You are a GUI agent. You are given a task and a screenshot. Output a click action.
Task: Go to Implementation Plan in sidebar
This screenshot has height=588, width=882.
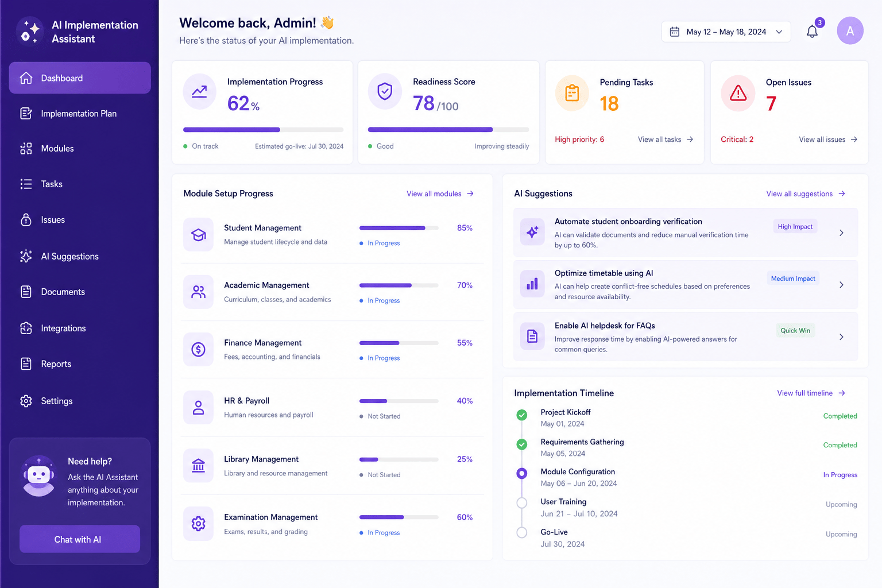pos(80,114)
